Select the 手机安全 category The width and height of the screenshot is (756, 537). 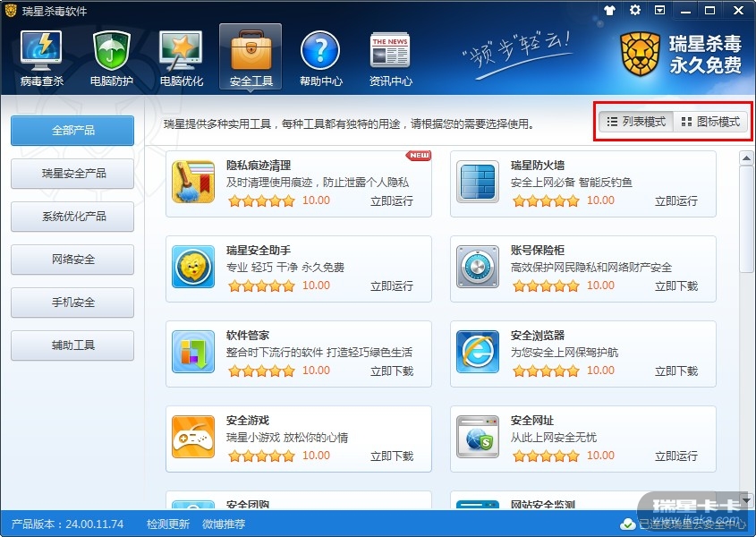coord(72,302)
